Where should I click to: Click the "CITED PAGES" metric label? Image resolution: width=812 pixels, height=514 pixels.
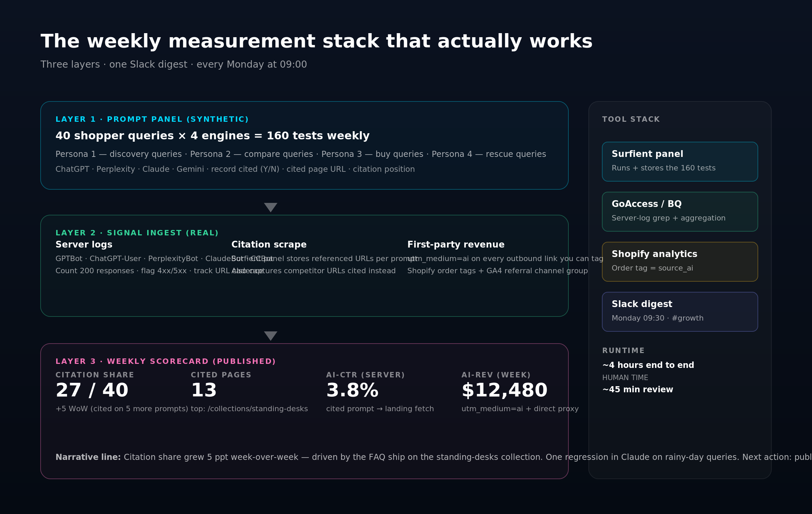(x=221, y=375)
